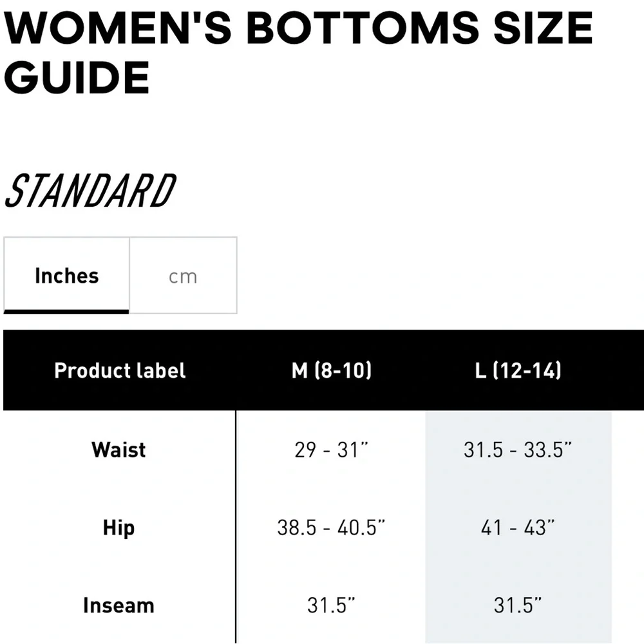This screenshot has width=644, height=644.
Task: Select the L (12-14) column header
Action: (518, 370)
